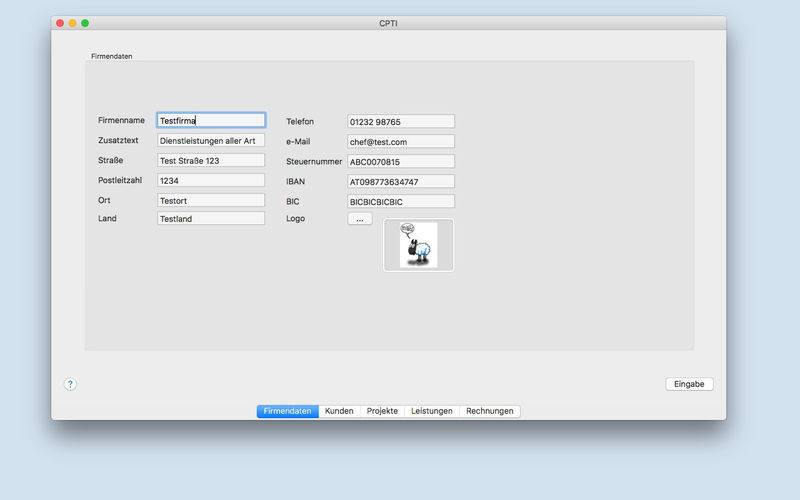The image size is (800, 500).
Task: Click the help question mark icon
Action: 70,384
